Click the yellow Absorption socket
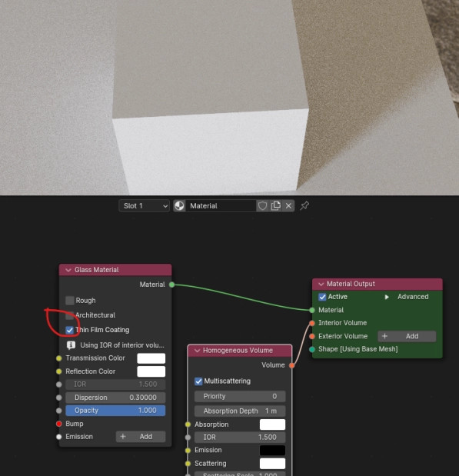The image size is (459, 476). [x=188, y=424]
